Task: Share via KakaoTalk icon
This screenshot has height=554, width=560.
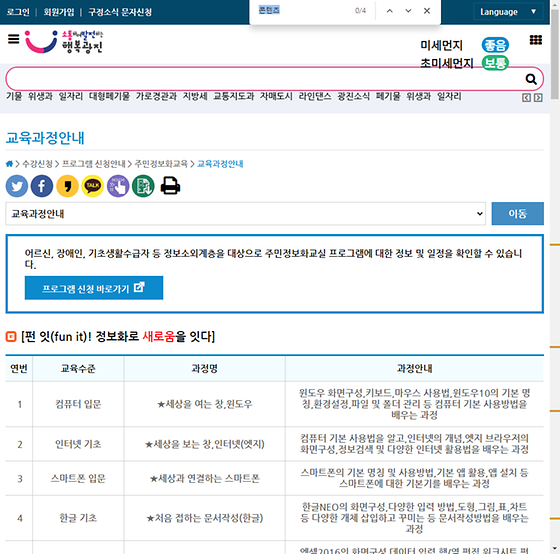Action: pos(92,186)
